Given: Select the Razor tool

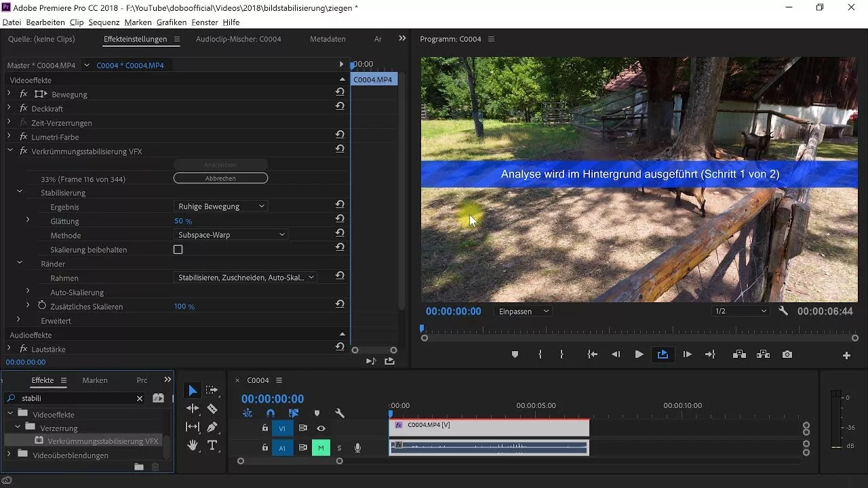Looking at the screenshot, I should click(x=212, y=408).
